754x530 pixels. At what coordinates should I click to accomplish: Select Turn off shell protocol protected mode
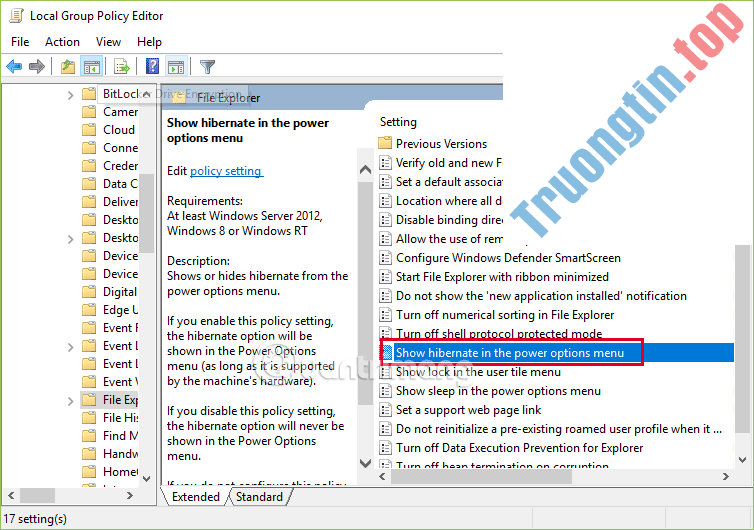(499, 333)
